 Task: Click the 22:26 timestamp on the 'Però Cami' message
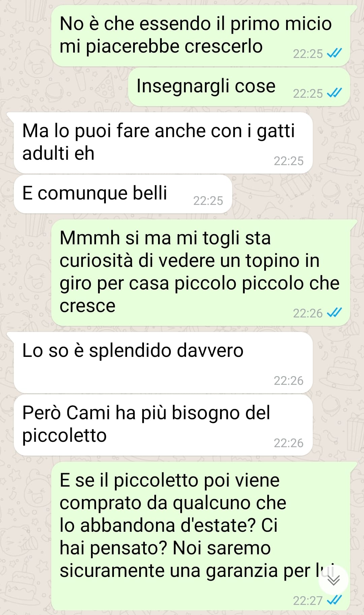pos(289,443)
